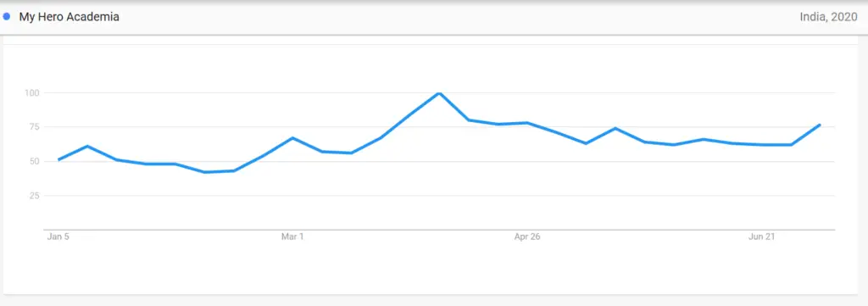The width and height of the screenshot is (868, 306).
Task: Click the 50 y-axis label
Action: pyautogui.click(x=34, y=162)
